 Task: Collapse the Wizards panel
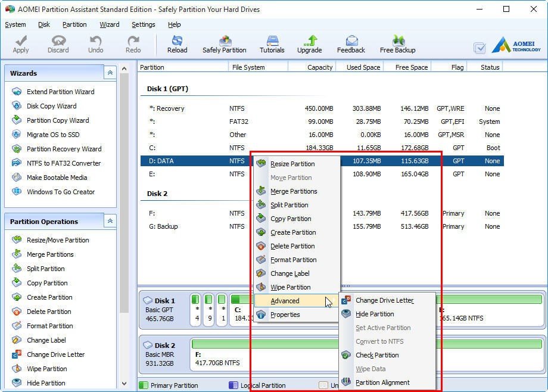tap(109, 73)
